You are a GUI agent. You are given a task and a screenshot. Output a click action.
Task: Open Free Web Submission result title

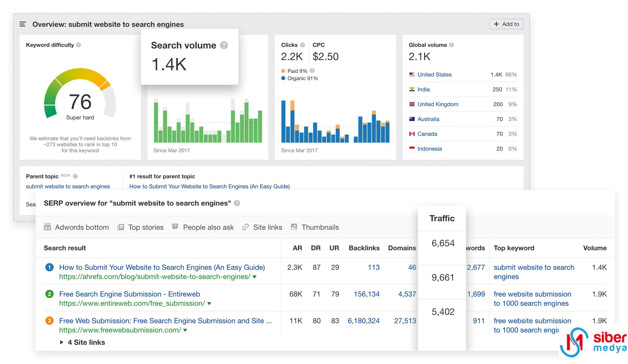166,321
